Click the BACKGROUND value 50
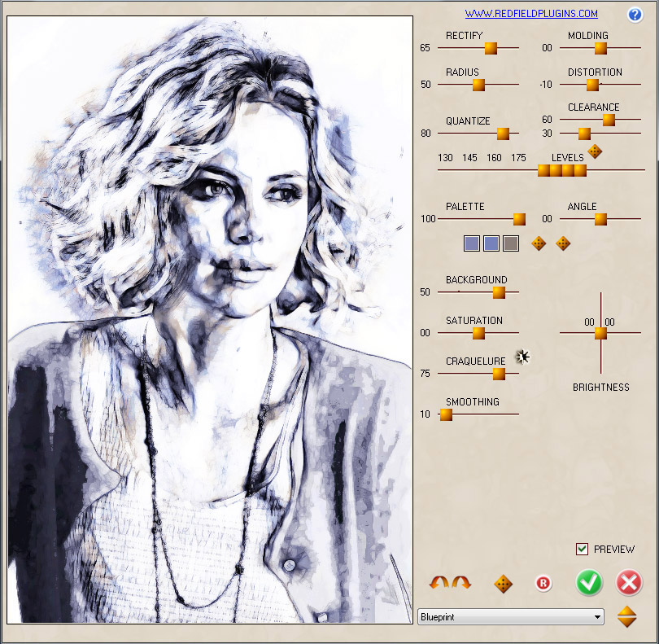659x644 pixels. point(425,292)
